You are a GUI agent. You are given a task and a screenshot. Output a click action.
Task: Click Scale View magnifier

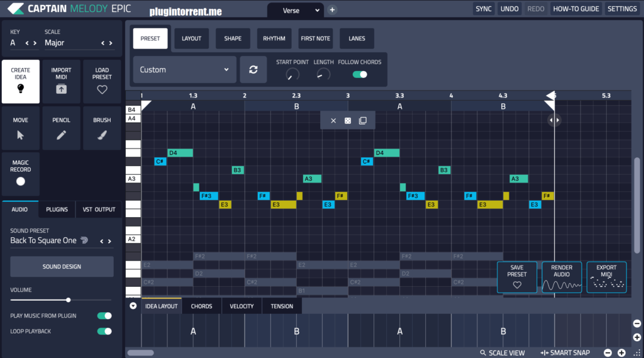[x=502, y=353]
